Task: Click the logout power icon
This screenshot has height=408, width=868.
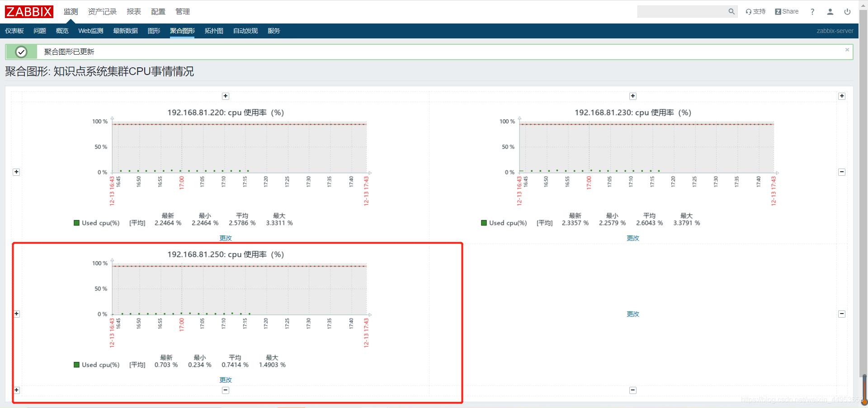Action: (847, 12)
